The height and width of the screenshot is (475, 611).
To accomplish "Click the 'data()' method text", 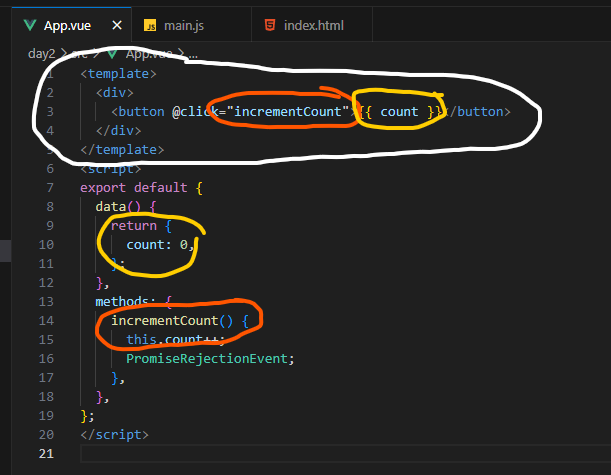I will pyautogui.click(x=118, y=207).
